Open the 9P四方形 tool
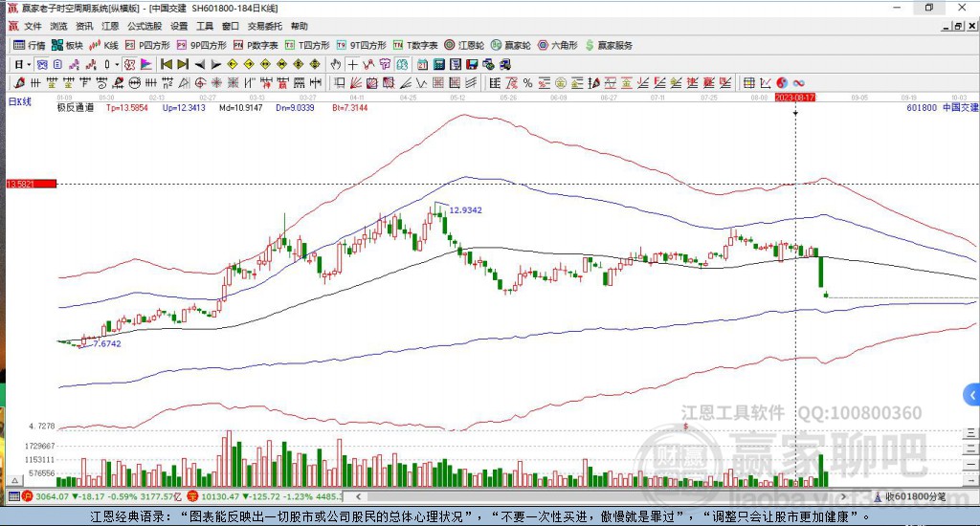The height and width of the screenshot is (526, 980). 201,45
